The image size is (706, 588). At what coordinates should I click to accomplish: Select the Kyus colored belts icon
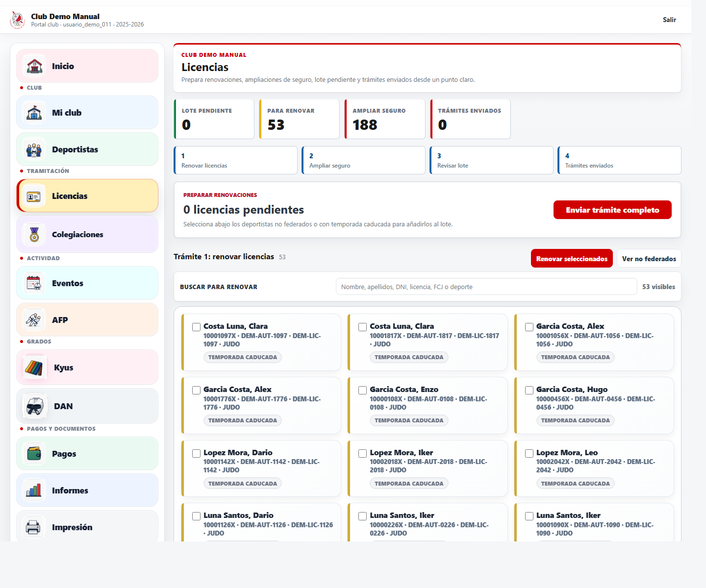[34, 367]
